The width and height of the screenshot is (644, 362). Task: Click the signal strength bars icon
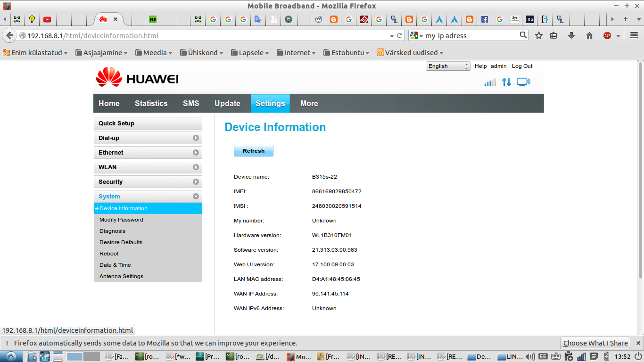click(x=490, y=82)
